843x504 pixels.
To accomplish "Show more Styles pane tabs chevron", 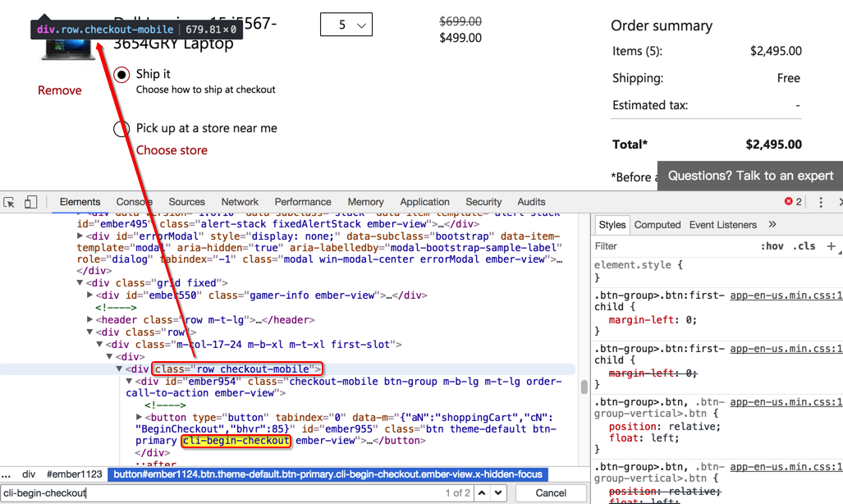I will [772, 224].
